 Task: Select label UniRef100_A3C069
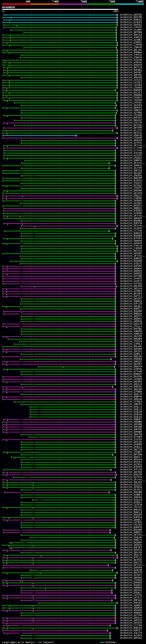point(131,153)
